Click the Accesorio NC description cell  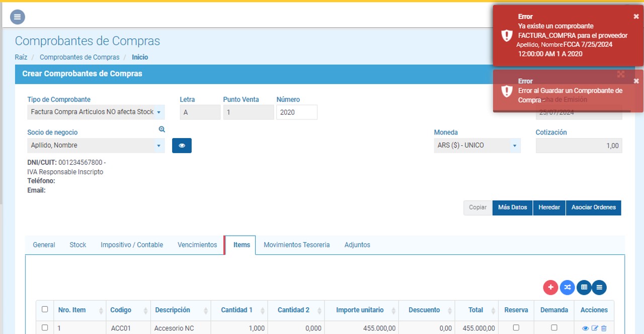[x=181, y=328]
